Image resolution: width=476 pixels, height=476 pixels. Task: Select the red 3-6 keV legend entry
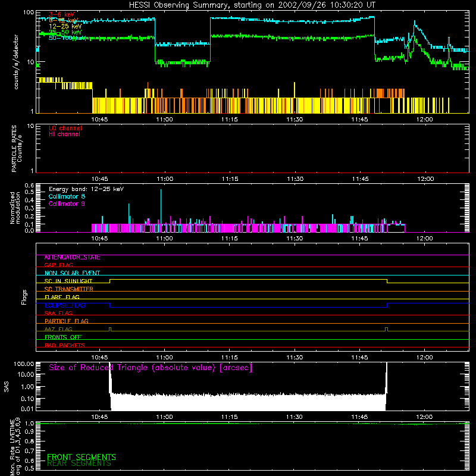click(x=62, y=14)
